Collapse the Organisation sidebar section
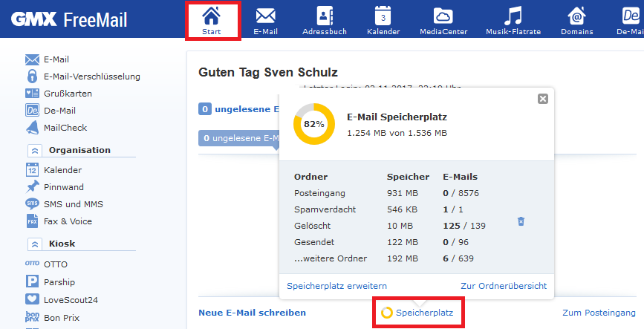Screen dimensions: 644x329 coord(34,150)
